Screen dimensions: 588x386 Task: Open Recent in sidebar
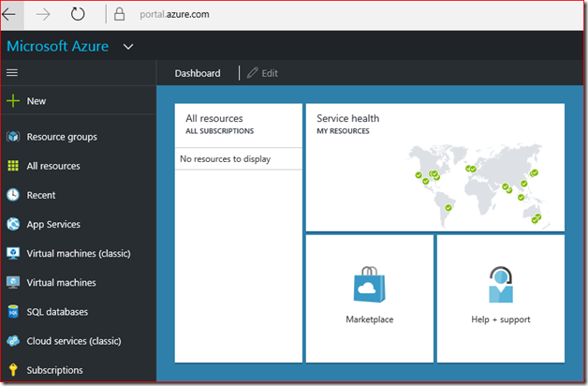41,195
